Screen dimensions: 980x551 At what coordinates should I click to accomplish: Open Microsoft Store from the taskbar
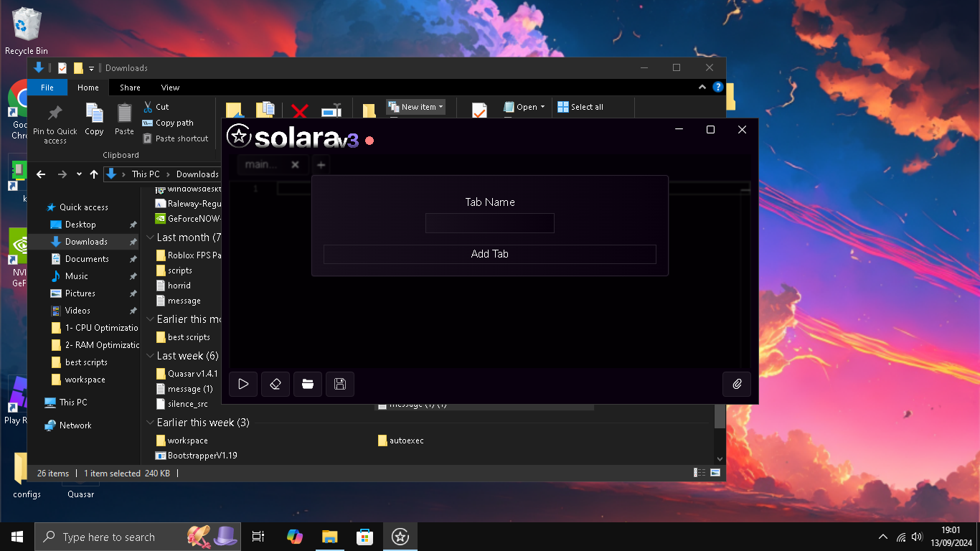click(365, 537)
